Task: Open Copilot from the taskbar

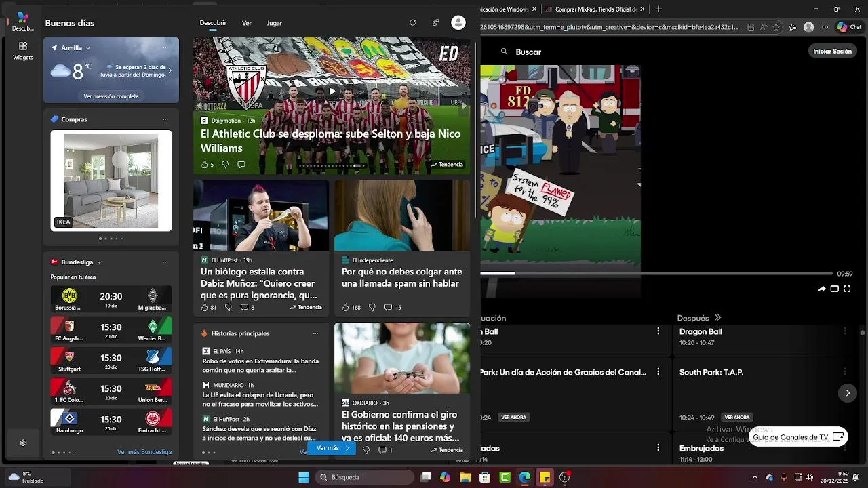Action: pos(445,477)
